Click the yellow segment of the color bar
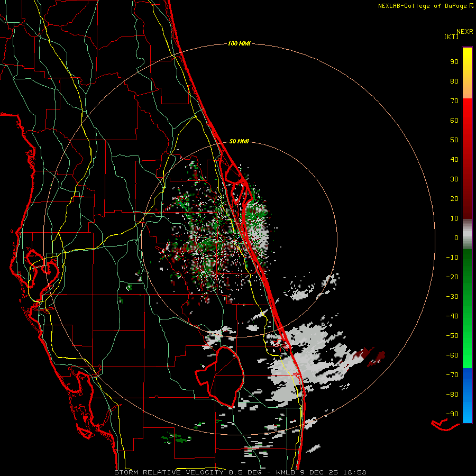 click(467, 73)
